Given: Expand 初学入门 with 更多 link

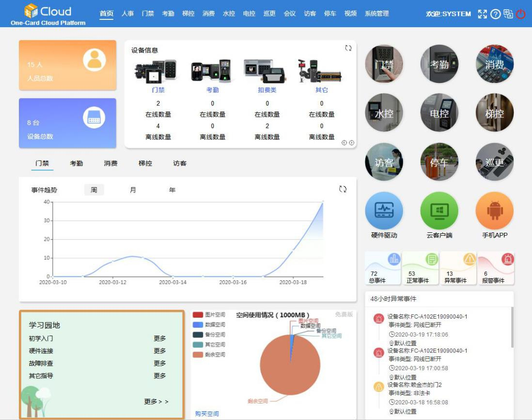Looking at the screenshot, I should (159, 339).
